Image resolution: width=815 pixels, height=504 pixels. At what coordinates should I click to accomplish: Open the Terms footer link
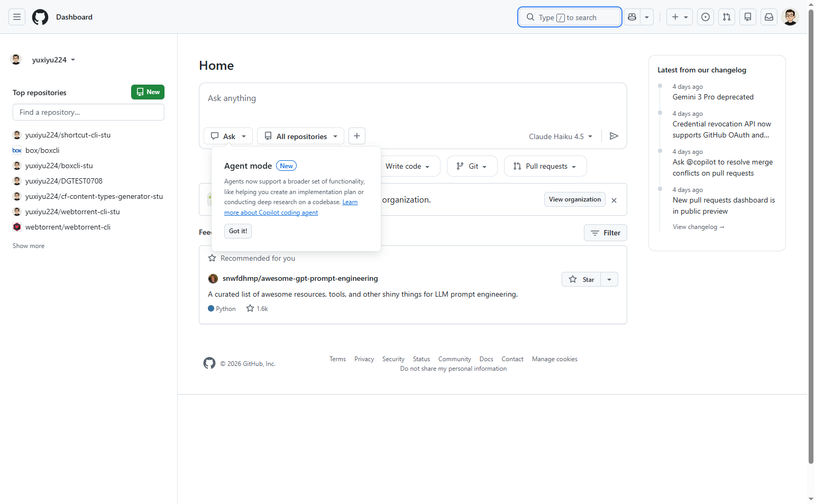(337, 359)
